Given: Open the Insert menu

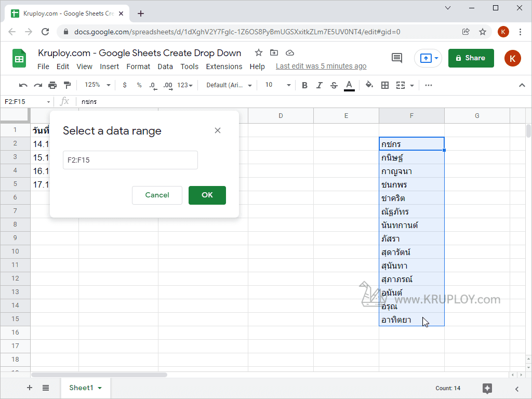Looking at the screenshot, I should 109,66.
